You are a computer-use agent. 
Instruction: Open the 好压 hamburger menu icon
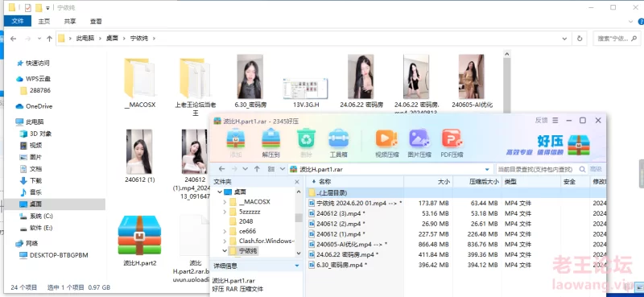(x=555, y=121)
